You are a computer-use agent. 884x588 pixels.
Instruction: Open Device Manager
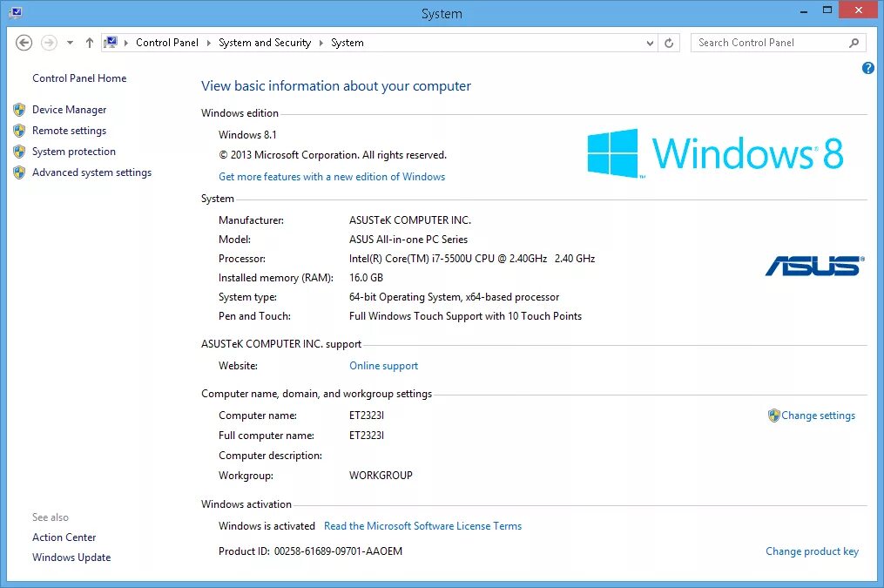point(70,110)
